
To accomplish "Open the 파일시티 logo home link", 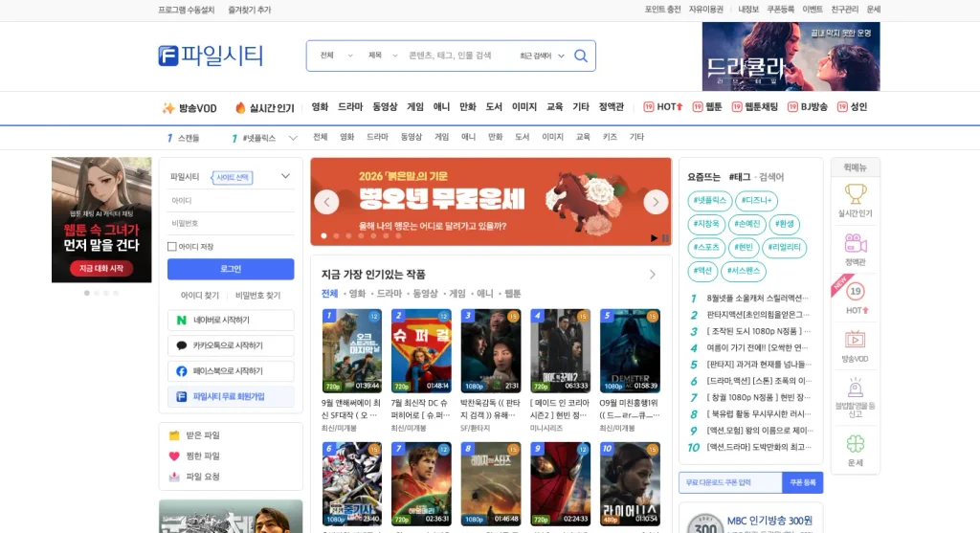I will tap(211, 56).
